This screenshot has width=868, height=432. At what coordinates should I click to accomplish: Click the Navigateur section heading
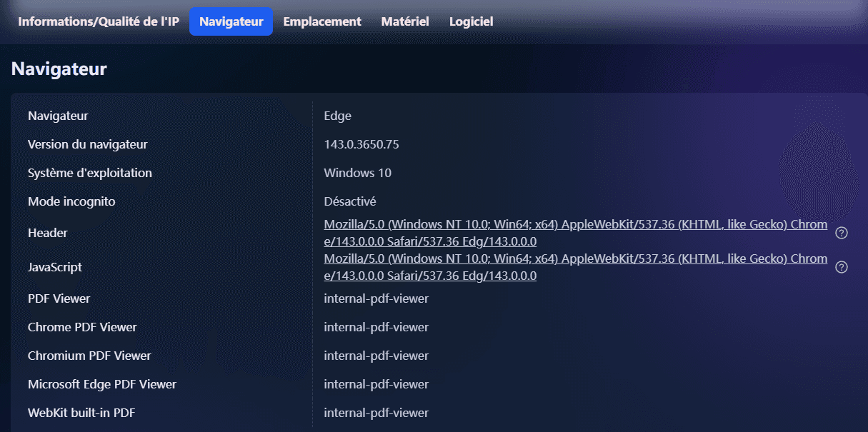59,69
